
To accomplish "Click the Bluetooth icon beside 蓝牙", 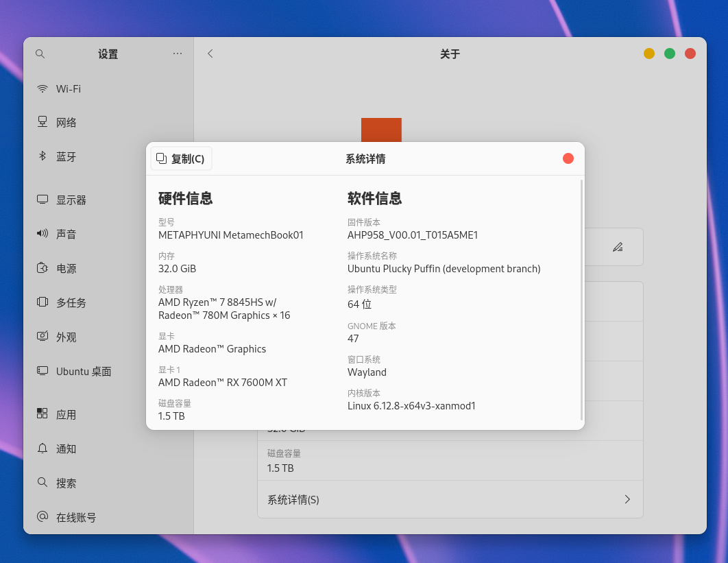I will [x=43, y=156].
